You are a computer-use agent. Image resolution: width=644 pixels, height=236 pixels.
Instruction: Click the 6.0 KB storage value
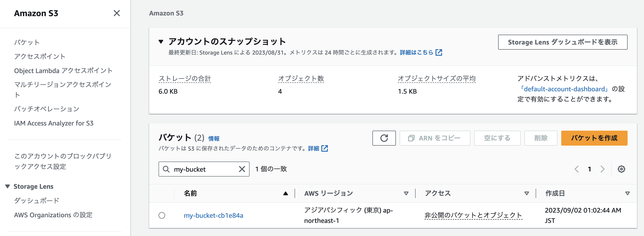click(168, 92)
